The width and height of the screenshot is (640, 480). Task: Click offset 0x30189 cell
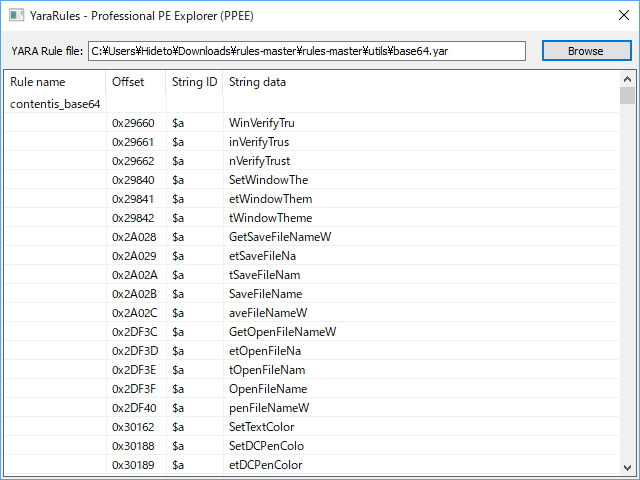[x=133, y=465]
